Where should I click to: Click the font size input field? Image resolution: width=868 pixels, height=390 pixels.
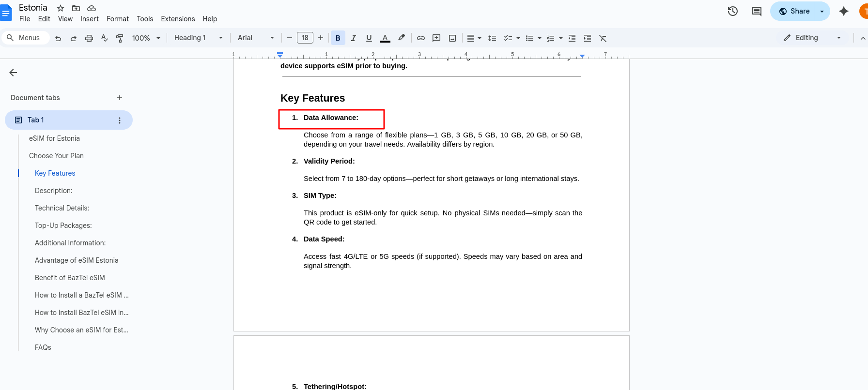305,38
